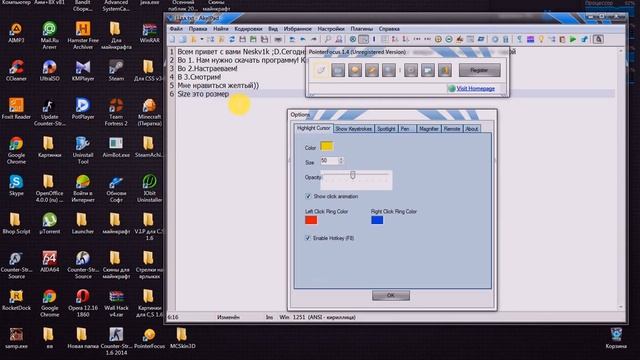Select the Opera 12.16 desktop icon
The image size is (640, 360).
click(83, 303)
